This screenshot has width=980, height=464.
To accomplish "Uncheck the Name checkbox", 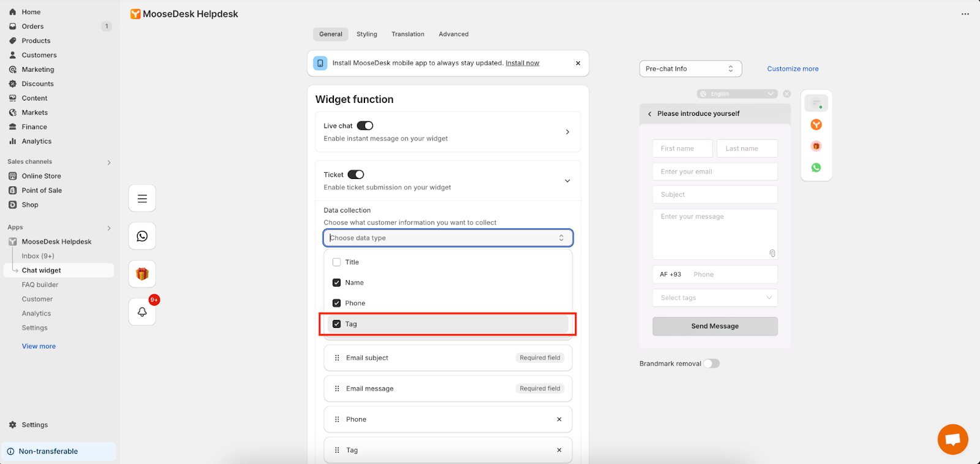I will coord(336,283).
